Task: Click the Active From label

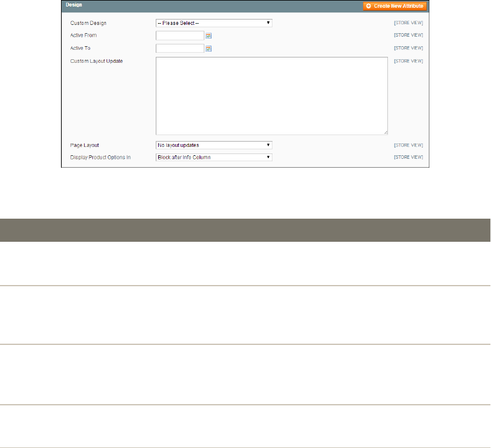Action: 84,36
